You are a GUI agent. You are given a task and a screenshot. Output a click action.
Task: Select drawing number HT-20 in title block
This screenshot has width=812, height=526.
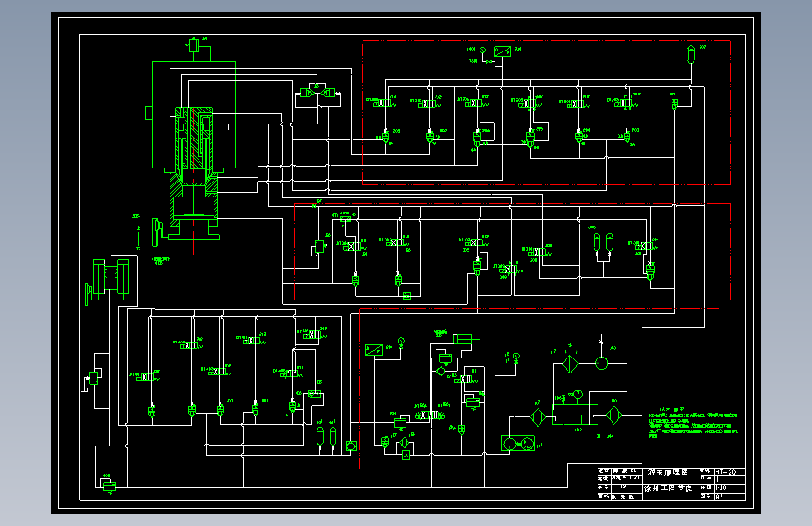tap(726, 472)
